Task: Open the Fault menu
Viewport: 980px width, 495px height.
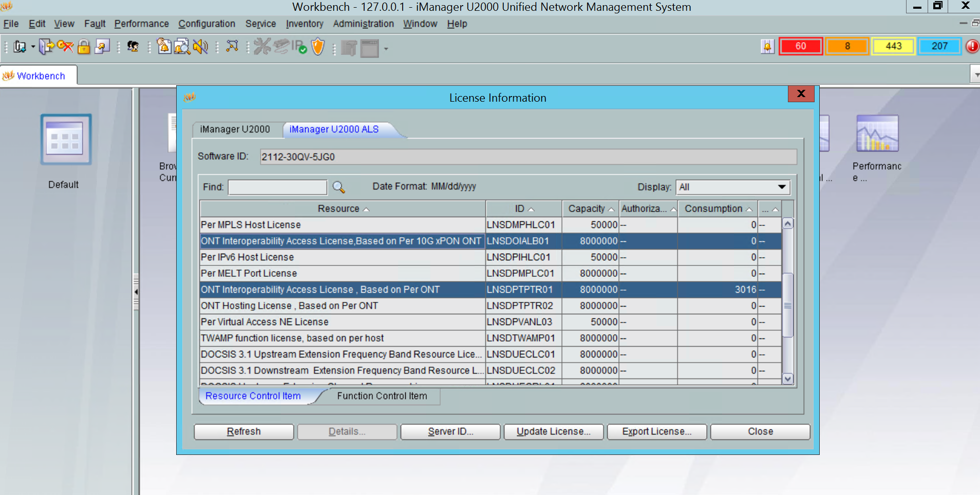Action: tap(95, 24)
